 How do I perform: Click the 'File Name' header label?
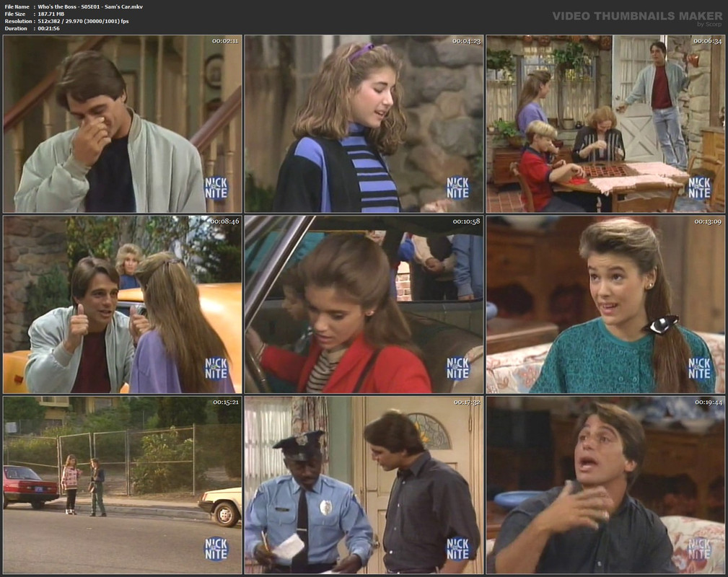tap(17, 6)
